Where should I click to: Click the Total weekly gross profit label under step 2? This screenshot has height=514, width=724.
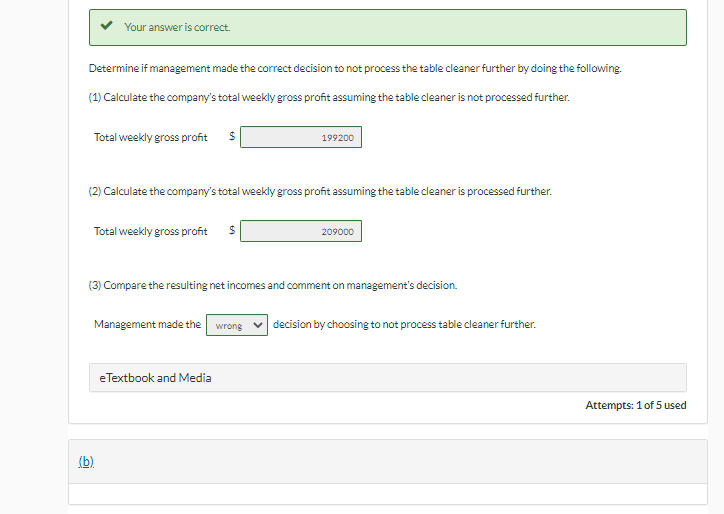coord(151,231)
